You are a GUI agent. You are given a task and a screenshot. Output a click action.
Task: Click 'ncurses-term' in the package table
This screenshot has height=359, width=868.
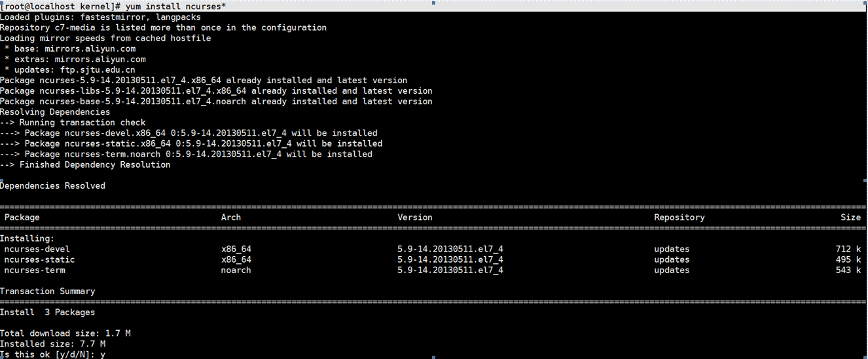pos(35,270)
